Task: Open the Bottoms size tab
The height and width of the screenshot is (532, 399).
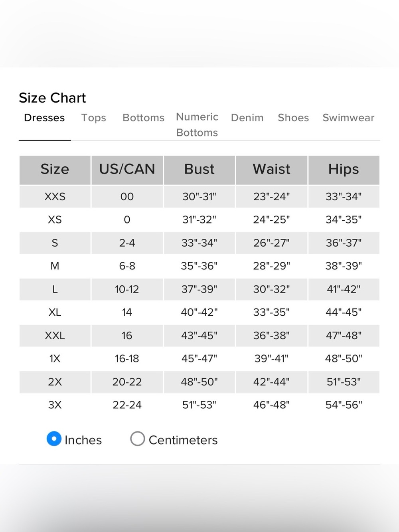Action: (143, 118)
